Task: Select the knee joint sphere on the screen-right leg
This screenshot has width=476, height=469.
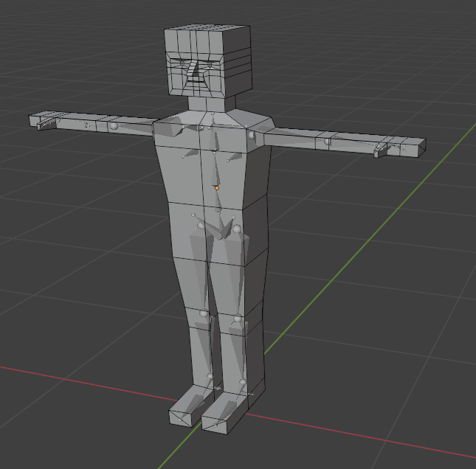Action: (x=238, y=319)
